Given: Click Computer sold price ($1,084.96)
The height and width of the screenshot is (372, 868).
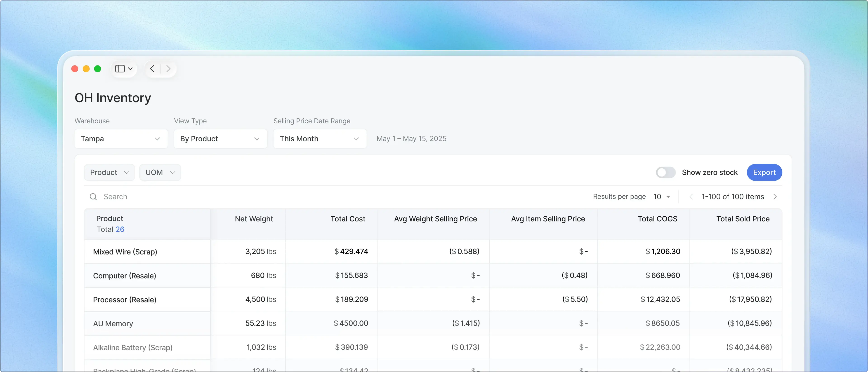Looking at the screenshot, I should 752,275.
